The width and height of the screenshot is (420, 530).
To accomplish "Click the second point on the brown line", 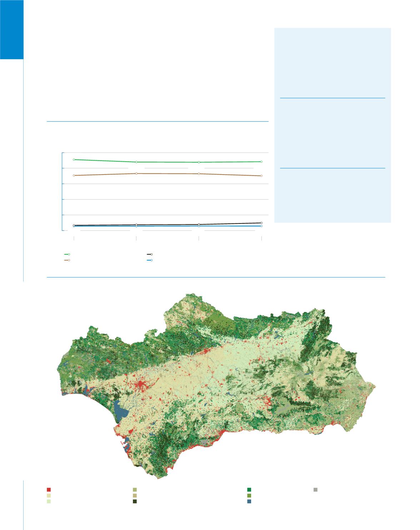I will click(136, 173).
